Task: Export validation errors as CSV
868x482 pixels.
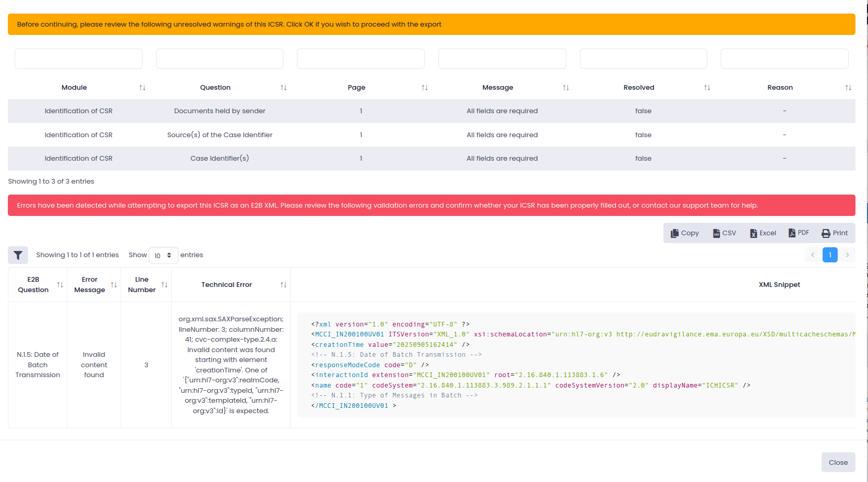Action: (724, 233)
